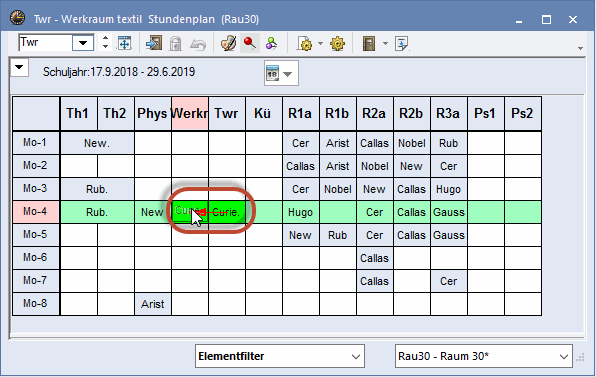Expand the arrow beside the brown door icon
596x377 pixels.
(x=385, y=43)
